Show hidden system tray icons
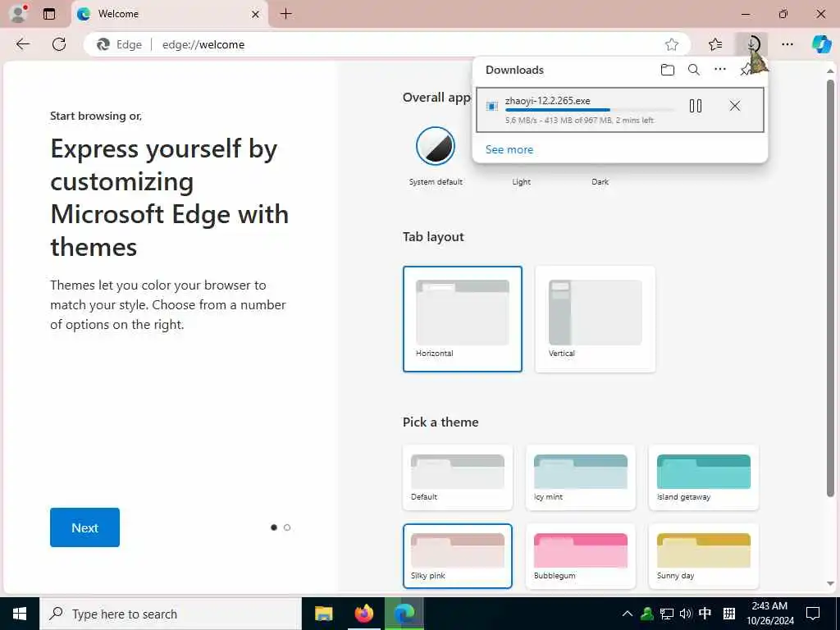840x630 pixels. (627, 614)
